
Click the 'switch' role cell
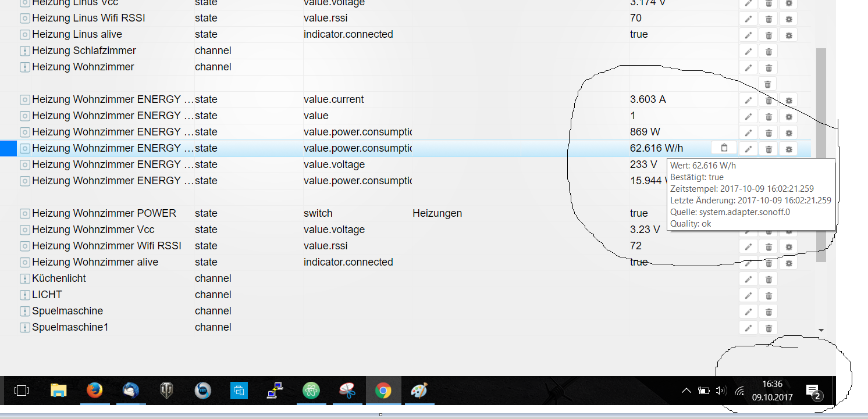(x=318, y=213)
